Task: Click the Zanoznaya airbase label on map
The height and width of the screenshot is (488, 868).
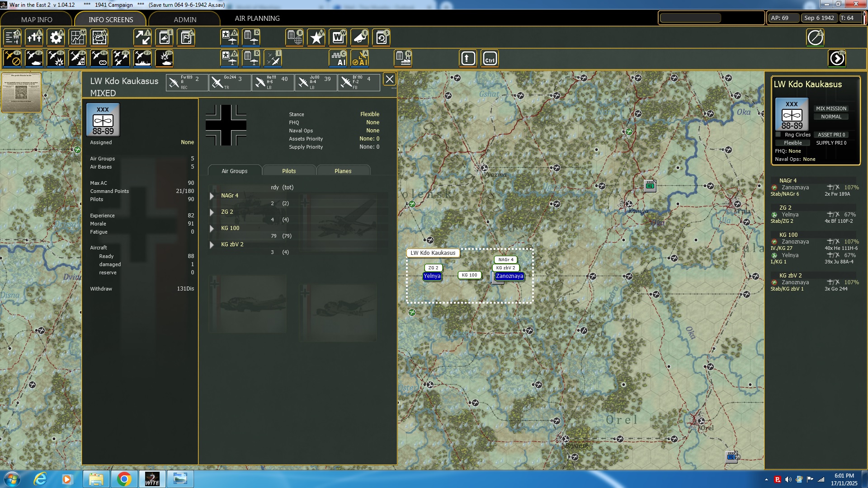Action: pyautogui.click(x=509, y=276)
